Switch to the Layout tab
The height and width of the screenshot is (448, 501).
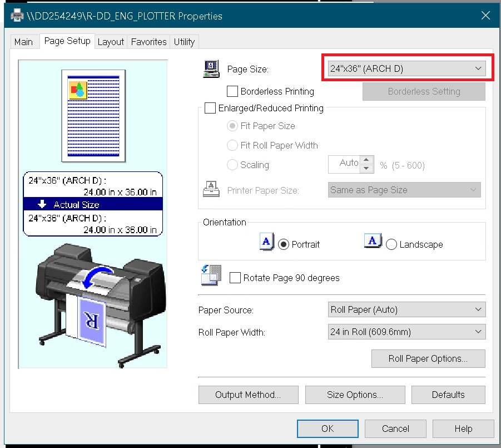(111, 41)
